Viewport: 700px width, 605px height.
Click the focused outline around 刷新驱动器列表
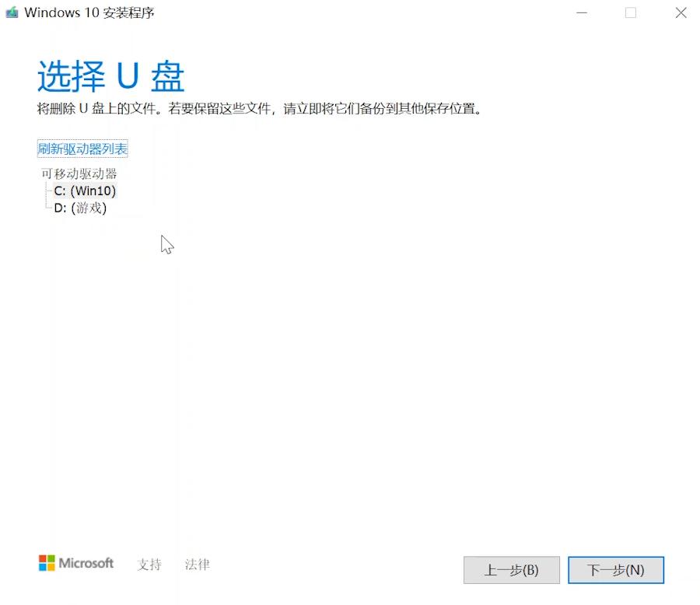pyautogui.click(x=82, y=147)
